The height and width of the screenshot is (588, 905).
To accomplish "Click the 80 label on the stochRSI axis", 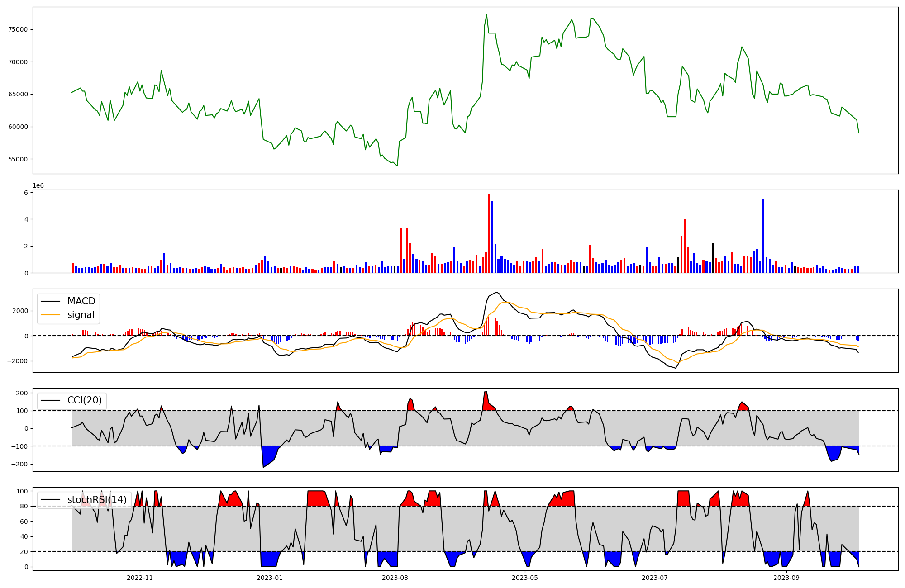I will tap(24, 506).
